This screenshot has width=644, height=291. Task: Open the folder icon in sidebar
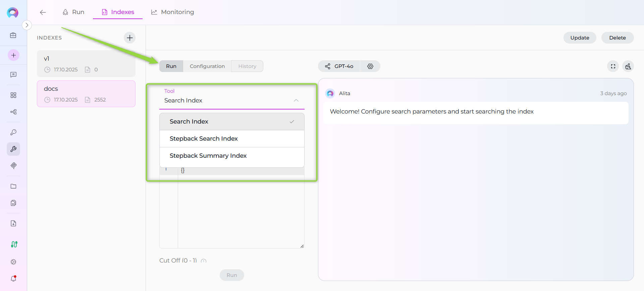tap(13, 186)
